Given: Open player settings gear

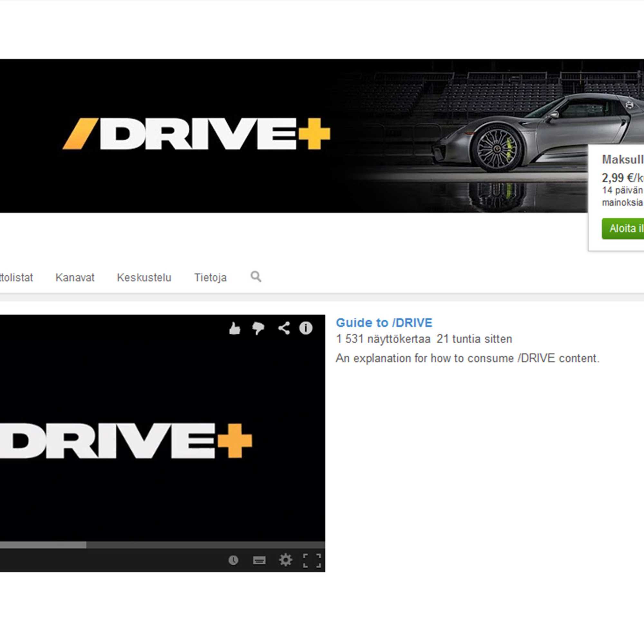Looking at the screenshot, I should click(286, 560).
